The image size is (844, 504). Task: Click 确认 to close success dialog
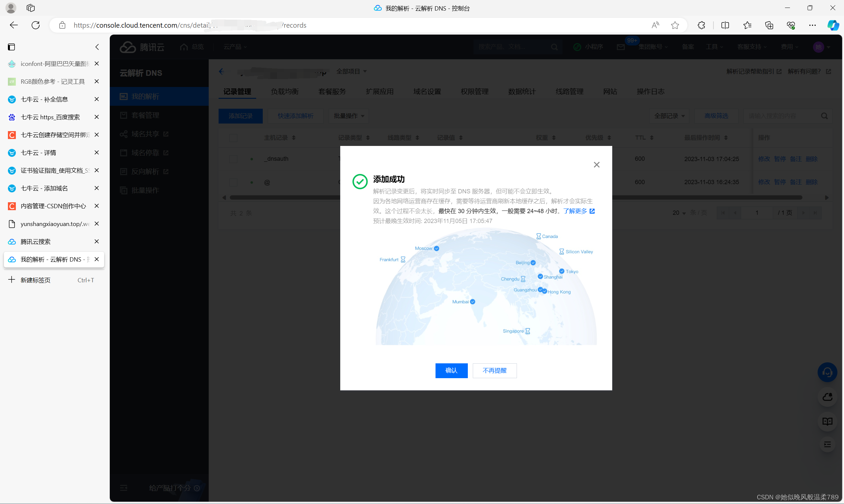point(451,370)
